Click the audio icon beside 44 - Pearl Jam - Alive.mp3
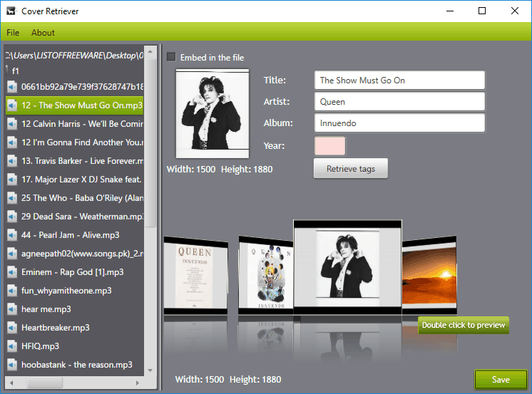Screen dimensions: 532x394 tap(12, 235)
